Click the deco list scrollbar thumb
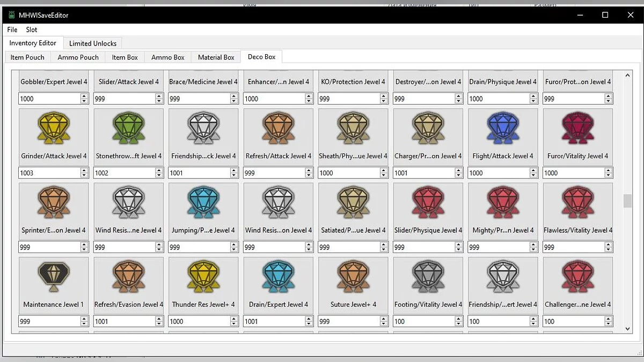The width and height of the screenshot is (644, 362). (x=627, y=201)
